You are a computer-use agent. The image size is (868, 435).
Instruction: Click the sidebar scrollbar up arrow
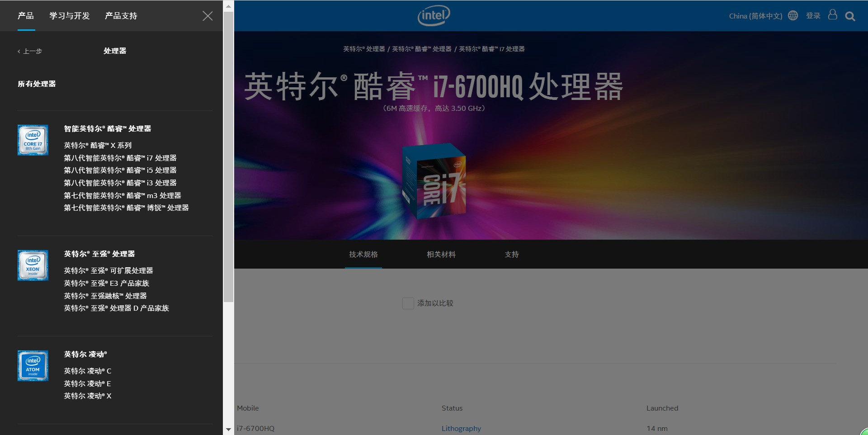[x=228, y=6]
